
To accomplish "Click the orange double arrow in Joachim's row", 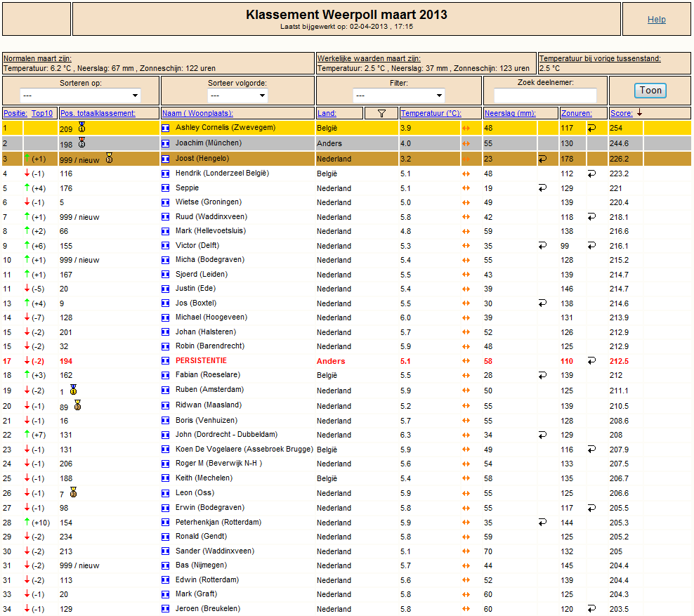I will (466, 143).
